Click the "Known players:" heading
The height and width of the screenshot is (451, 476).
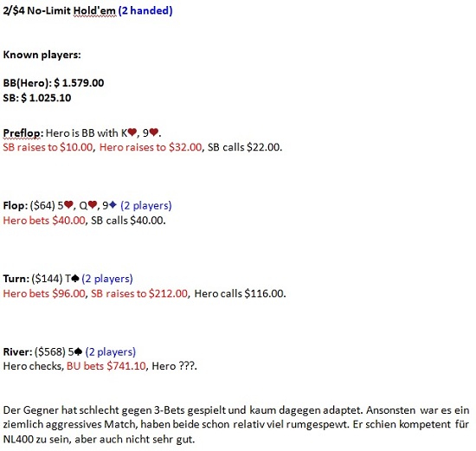click(x=42, y=55)
